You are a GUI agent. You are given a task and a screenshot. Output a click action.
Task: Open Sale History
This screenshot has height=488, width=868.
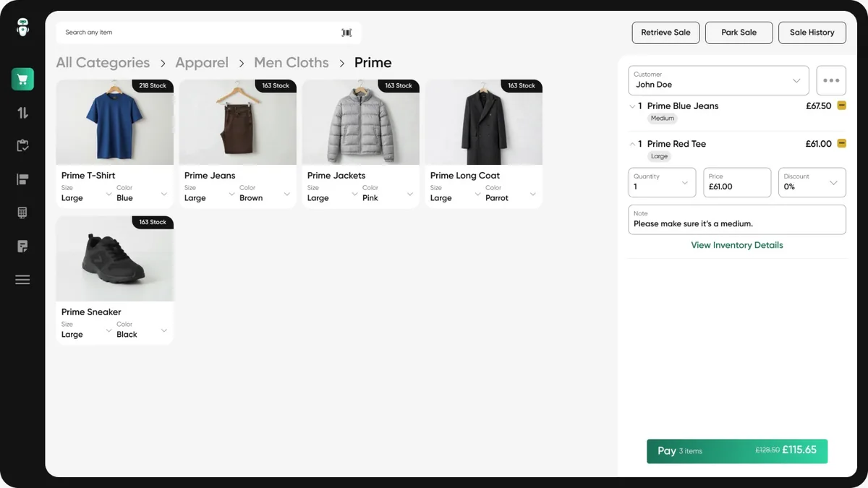pos(812,33)
